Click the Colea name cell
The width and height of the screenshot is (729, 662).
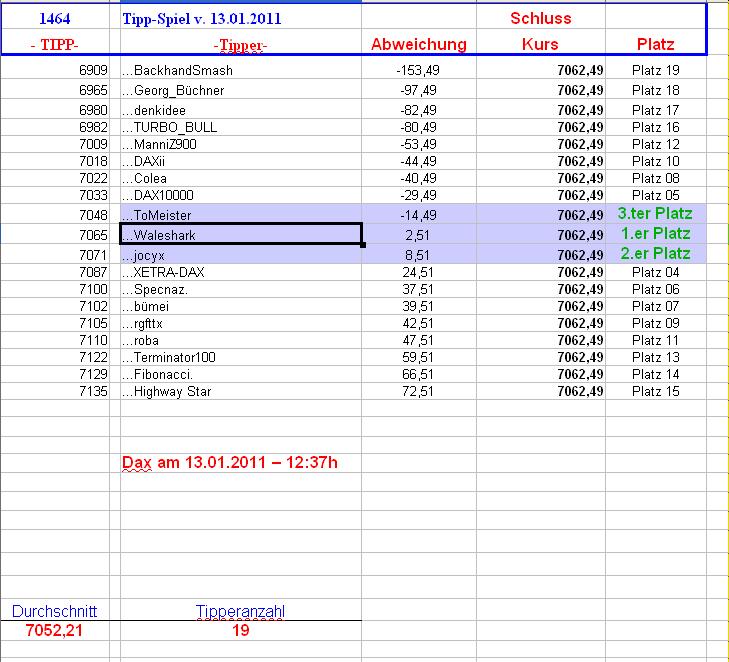click(x=241, y=178)
